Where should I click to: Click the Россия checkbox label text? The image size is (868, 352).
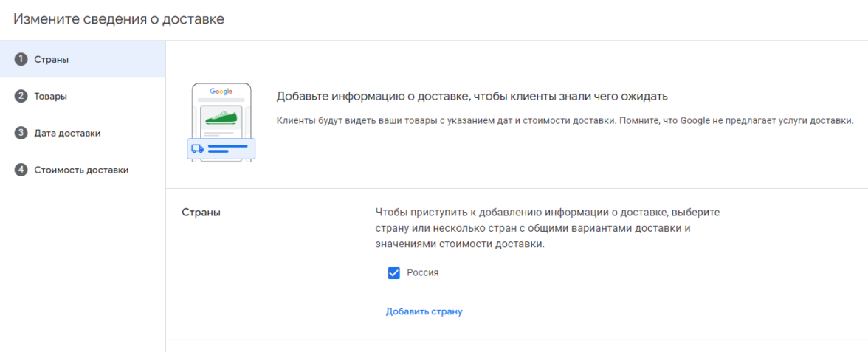pyautogui.click(x=423, y=273)
